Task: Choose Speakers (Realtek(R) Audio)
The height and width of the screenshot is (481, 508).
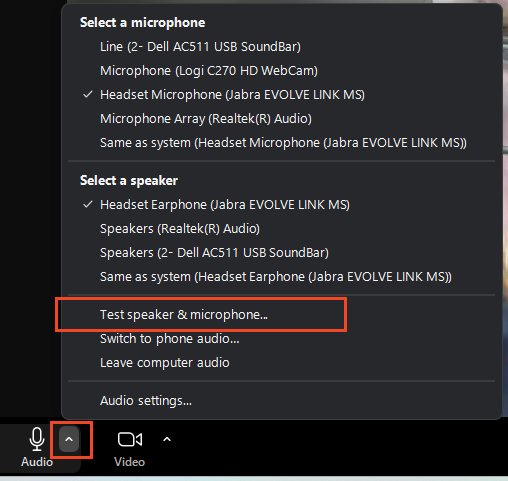Action: coord(281,229)
